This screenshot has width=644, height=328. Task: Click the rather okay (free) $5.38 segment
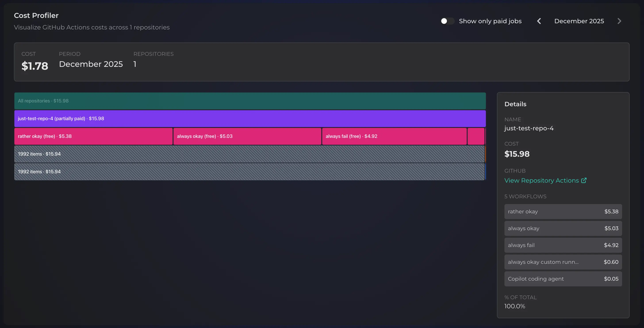[x=93, y=136]
